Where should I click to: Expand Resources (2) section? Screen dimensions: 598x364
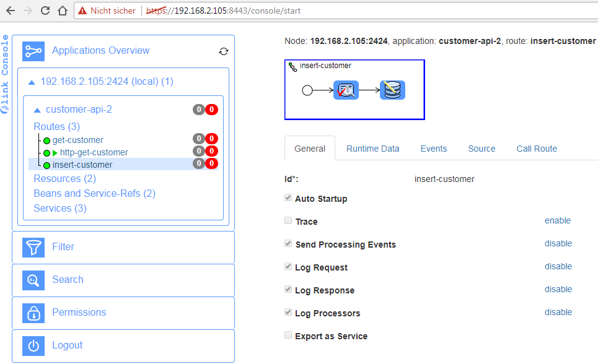[x=64, y=179]
